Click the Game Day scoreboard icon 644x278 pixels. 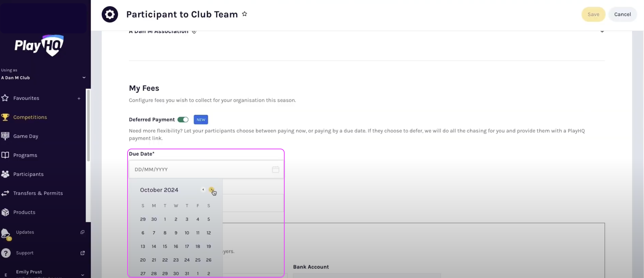[5, 136]
